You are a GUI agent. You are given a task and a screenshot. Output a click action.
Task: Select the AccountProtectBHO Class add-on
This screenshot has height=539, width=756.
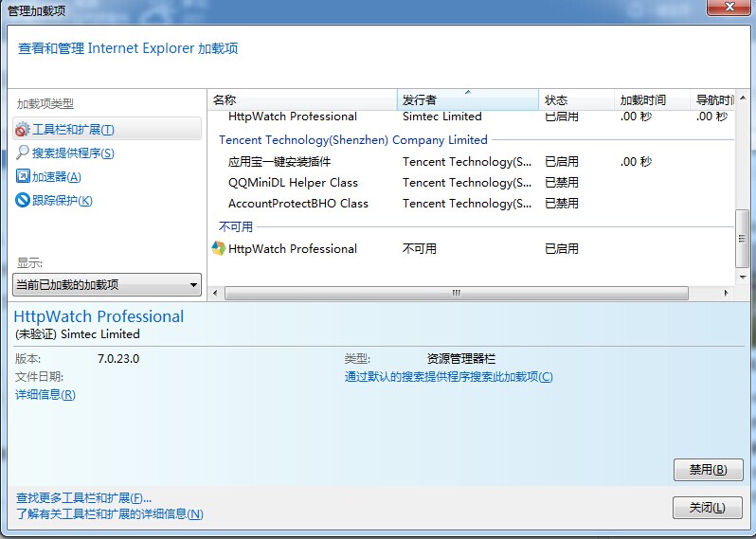tap(297, 204)
